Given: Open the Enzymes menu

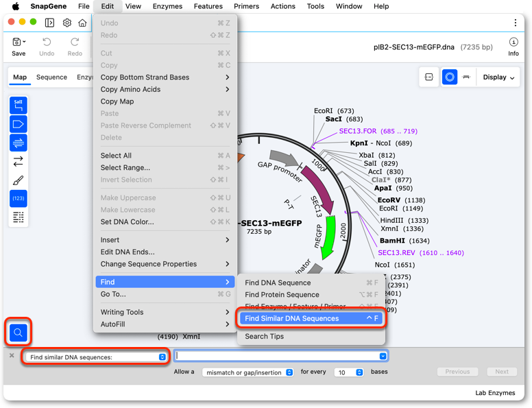Looking at the screenshot, I should pyautogui.click(x=167, y=6).
